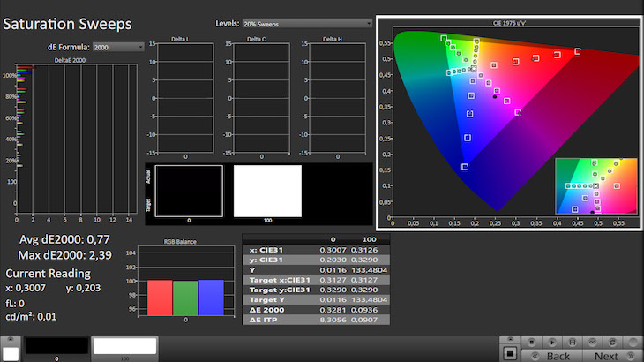Select the white 100 patch in bottom strip
644x362 pixels.
[124, 345]
